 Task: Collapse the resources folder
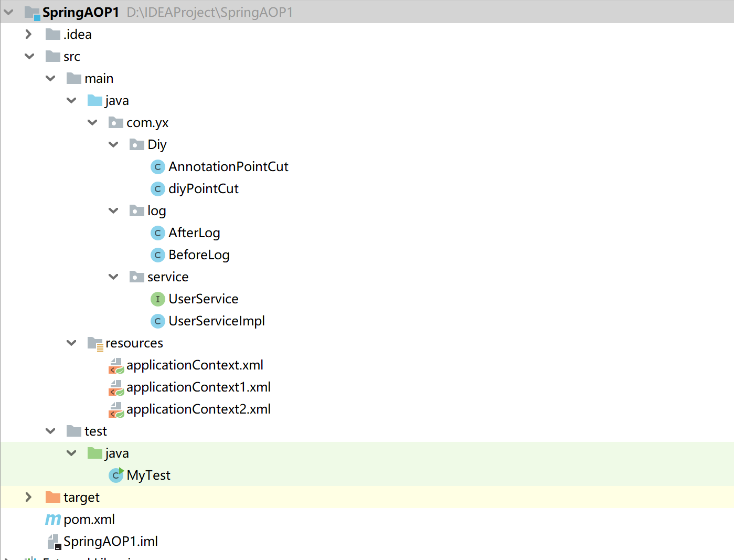pyautogui.click(x=71, y=343)
